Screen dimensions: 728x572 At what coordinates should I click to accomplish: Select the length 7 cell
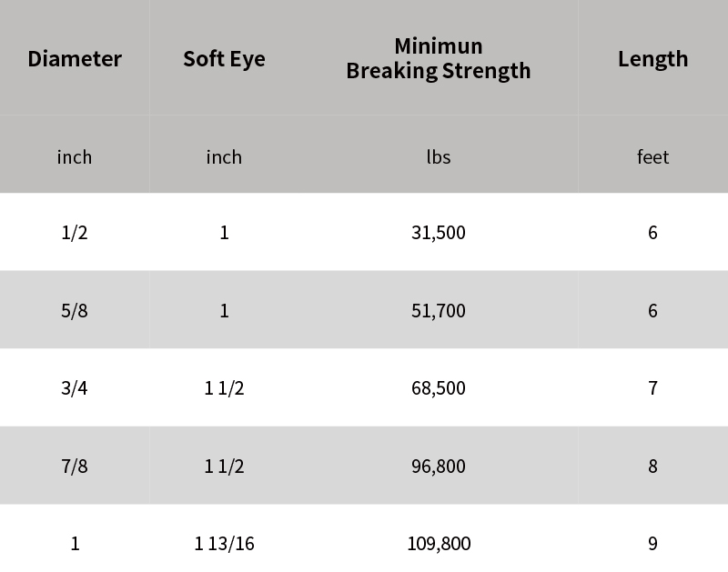coord(652,387)
